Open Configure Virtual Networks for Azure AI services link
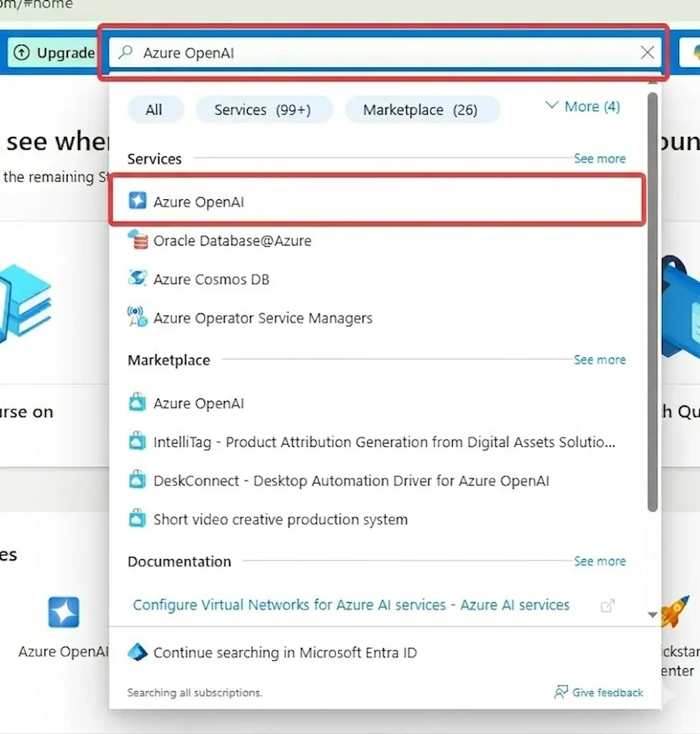The width and height of the screenshot is (700, 734). [x=351, y=605]
